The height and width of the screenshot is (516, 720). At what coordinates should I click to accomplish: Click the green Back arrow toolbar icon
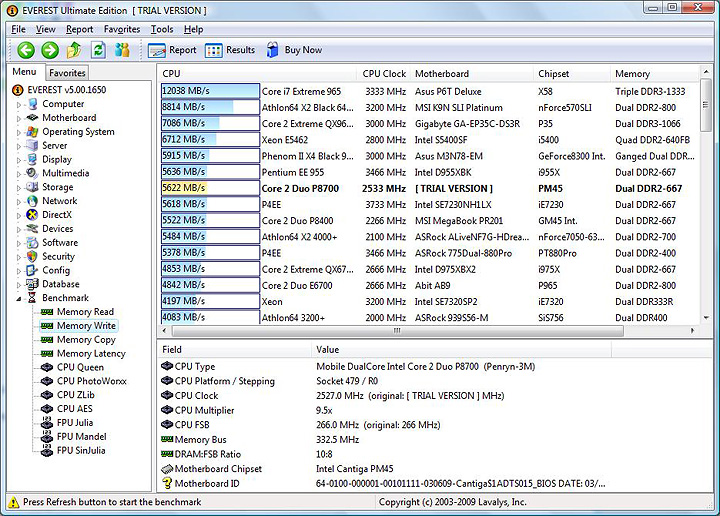click(x=26, y=50)
